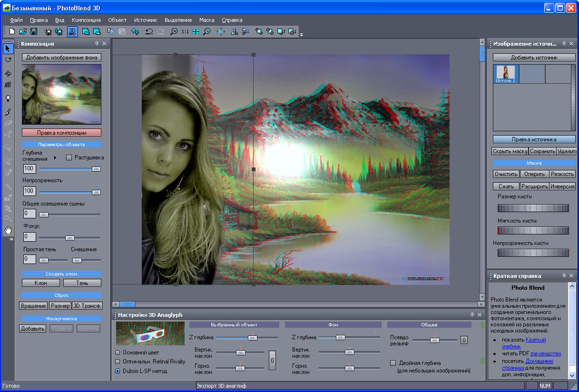The width and height of the screenshot is (579, 392).
Task: Select the paintbrush tool in left toolbar
Action: click(8, 112)
